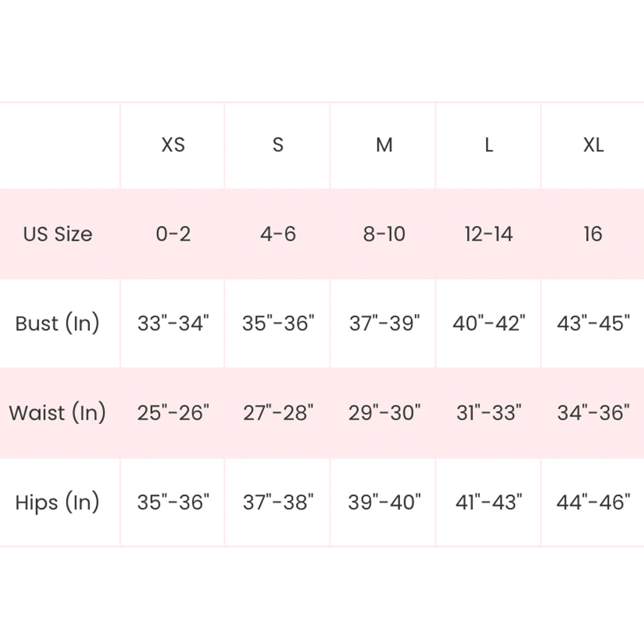644x644 pixels.
Task: Select the Bust (In) row label
Action: pos(57,323)
